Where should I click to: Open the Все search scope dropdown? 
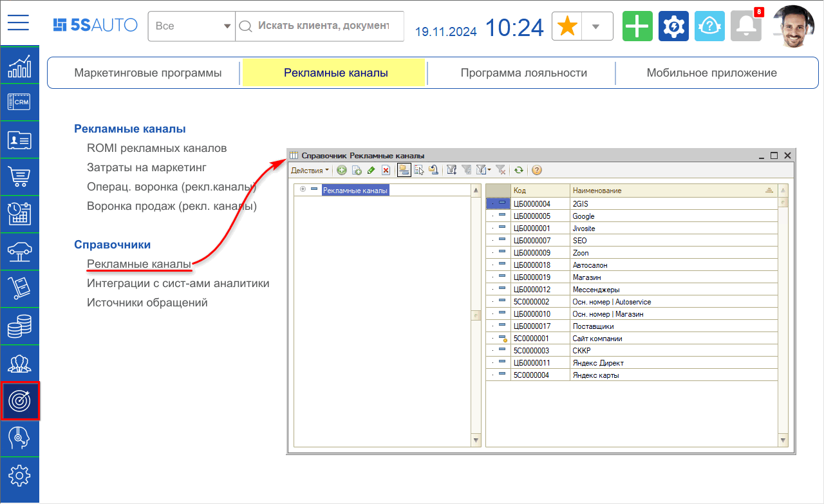(x=192, y=26)
